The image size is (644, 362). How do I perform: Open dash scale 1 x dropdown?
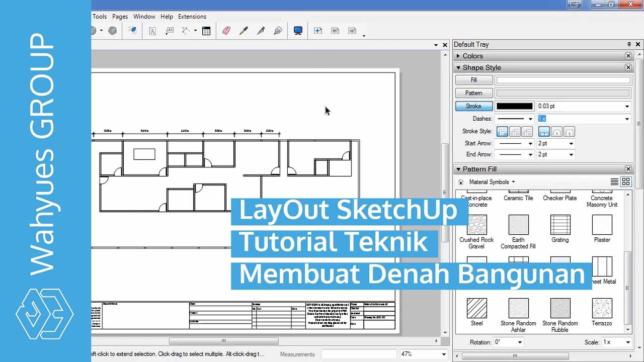[x=627, y=119]
